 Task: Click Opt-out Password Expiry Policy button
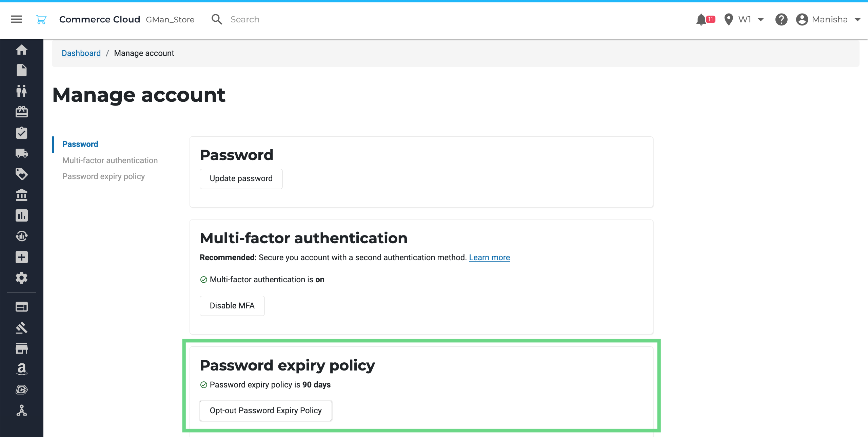tap(265, 411)
